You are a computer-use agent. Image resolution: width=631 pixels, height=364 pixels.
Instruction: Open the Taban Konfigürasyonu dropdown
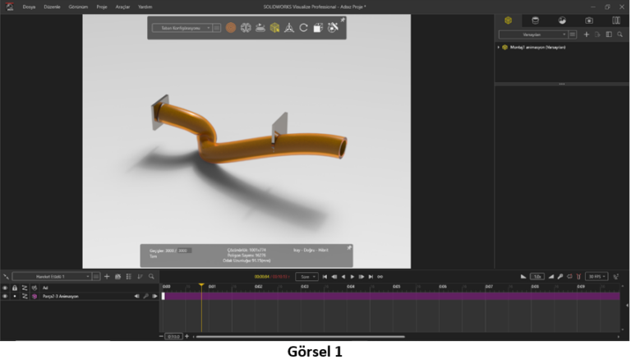pyautogui.click(x=182, y=28)
